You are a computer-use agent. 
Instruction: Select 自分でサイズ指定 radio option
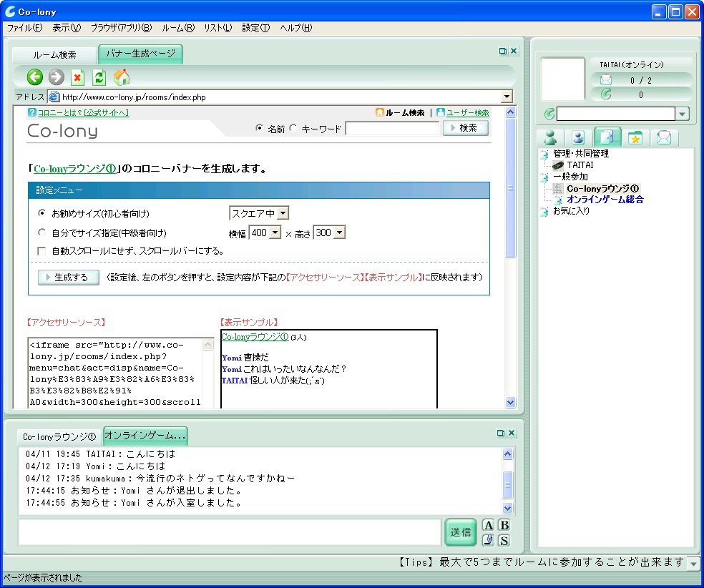tap(41, 232)
